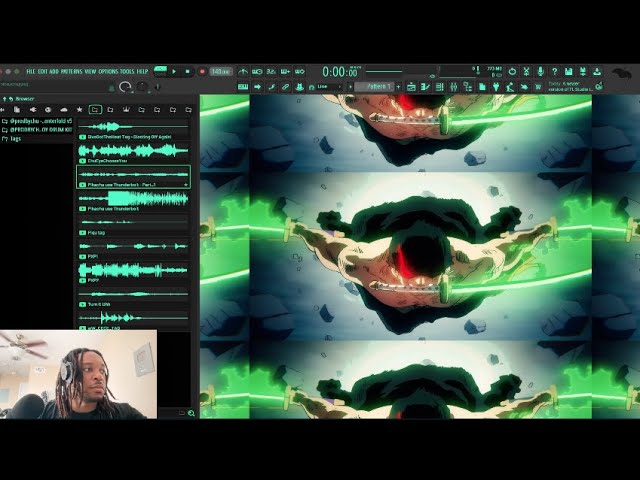Toggle wait for input before playing

[x=257, y=72]
